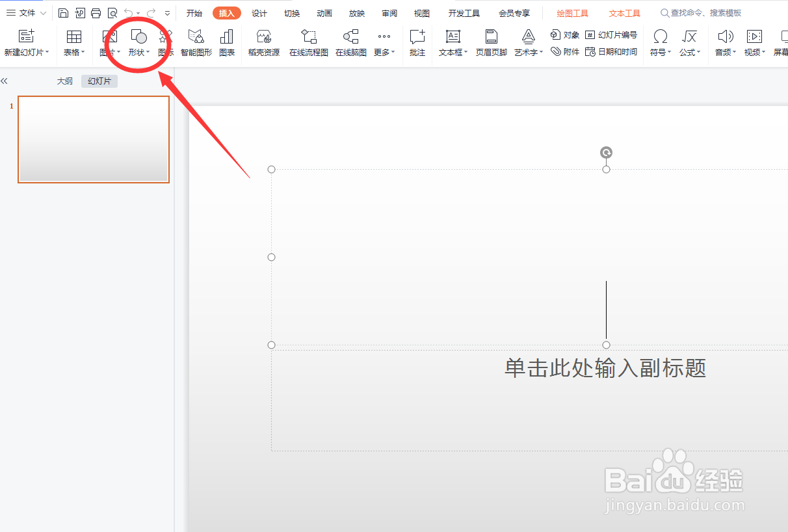Open the quick access toolbar customize dropdown
Viewport: 788px width, 532px height.
point(167,13)
